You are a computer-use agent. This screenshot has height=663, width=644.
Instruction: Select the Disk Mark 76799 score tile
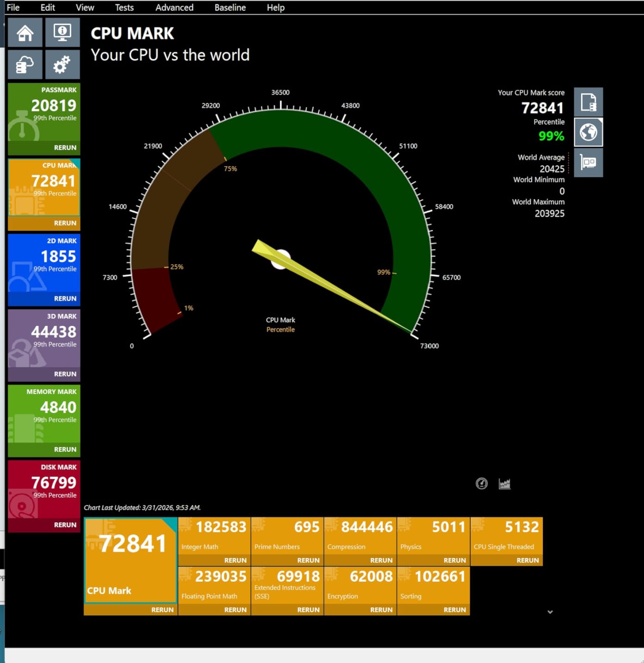point(44,489)
